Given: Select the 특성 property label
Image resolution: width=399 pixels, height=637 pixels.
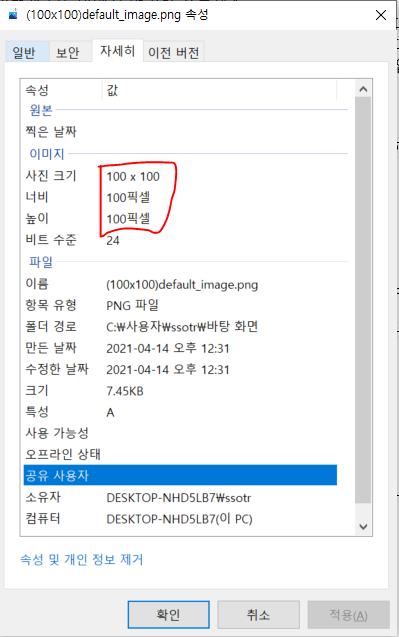Looking at the screenshot, I should [x=37, y=412].
